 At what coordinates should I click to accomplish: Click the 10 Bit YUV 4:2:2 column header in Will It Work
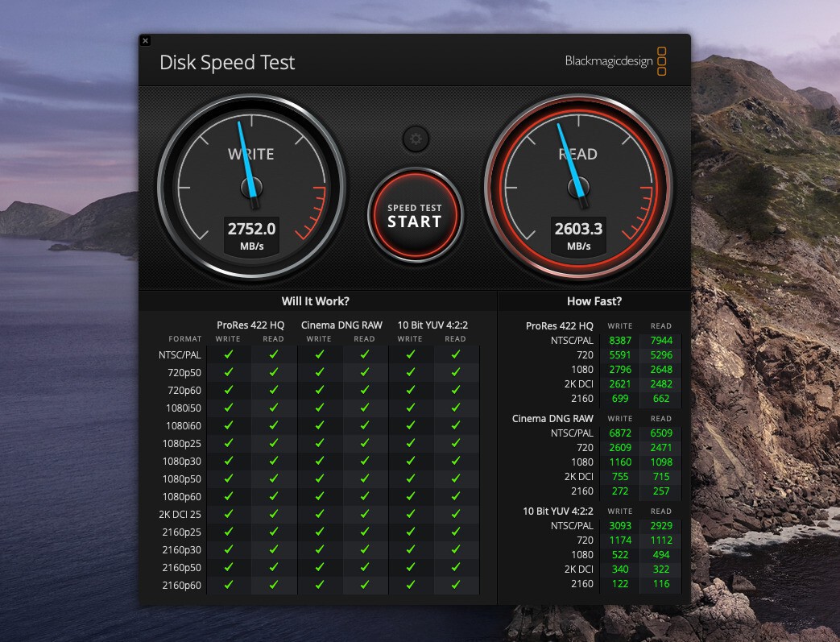coord(432,325)
